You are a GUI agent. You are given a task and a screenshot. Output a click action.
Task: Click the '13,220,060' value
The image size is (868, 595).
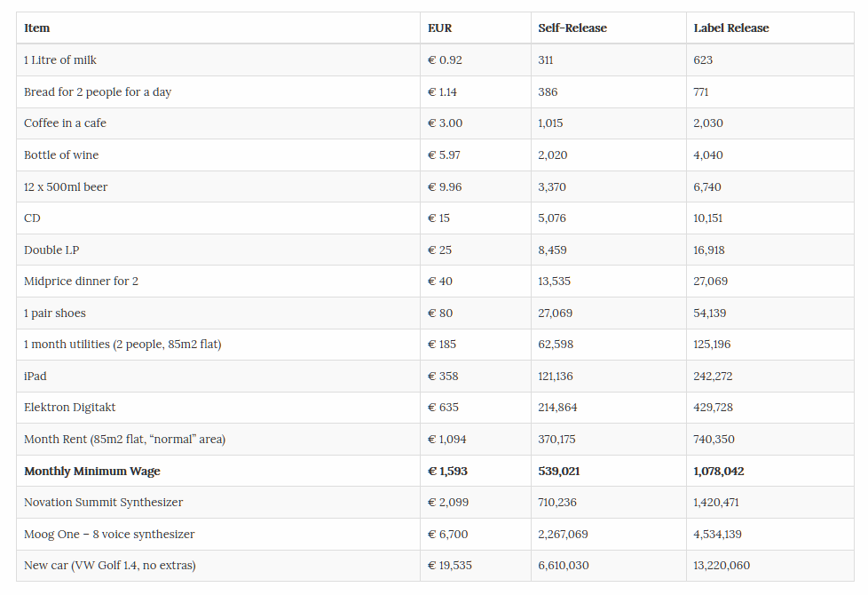click(722, 566)
